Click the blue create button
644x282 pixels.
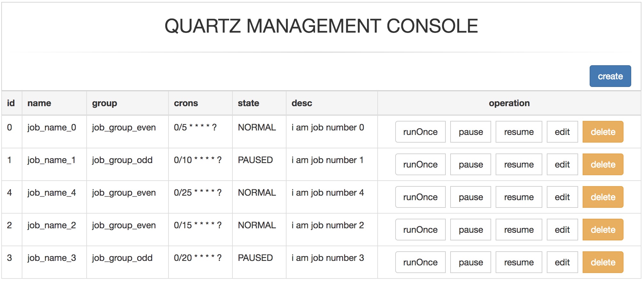610,76
